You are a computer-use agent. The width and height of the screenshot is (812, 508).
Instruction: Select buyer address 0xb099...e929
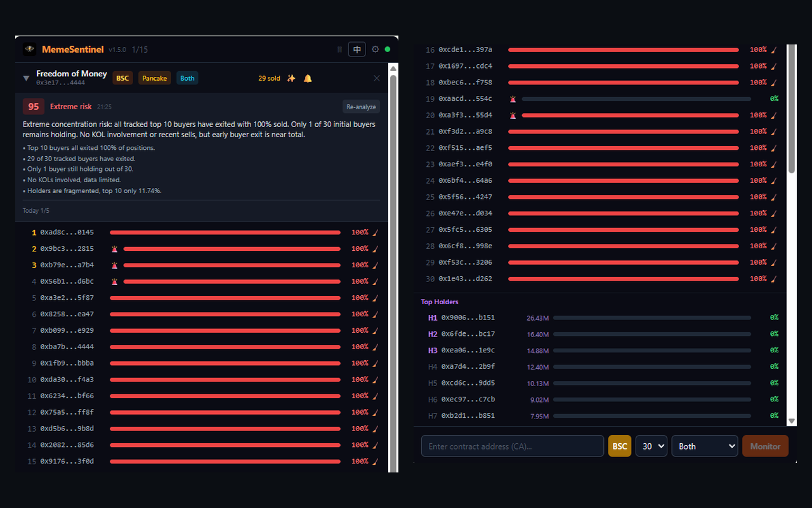click(67, 331)
